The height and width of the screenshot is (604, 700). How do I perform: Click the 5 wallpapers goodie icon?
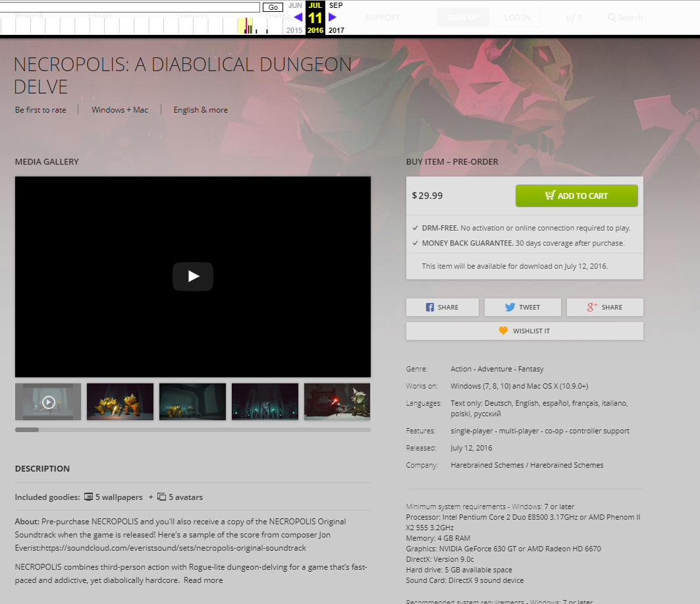89,497
